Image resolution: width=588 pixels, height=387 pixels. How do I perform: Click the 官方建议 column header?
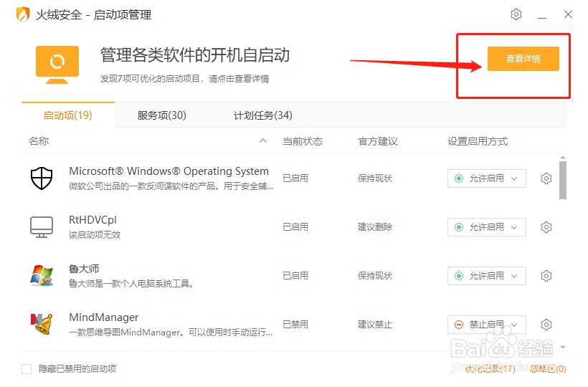pyautogui.click(x=378, y=141)
